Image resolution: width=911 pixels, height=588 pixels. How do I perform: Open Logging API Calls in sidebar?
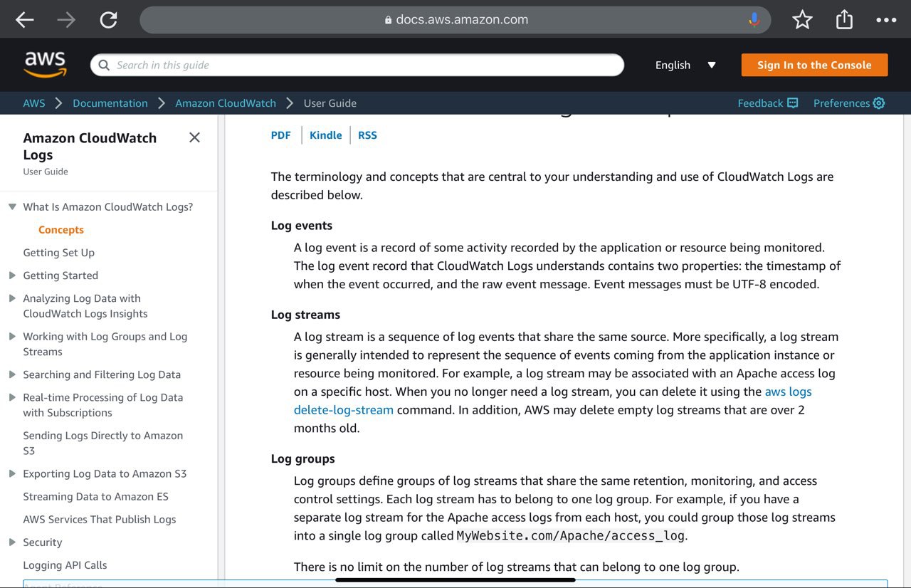[x=65, y=565]
